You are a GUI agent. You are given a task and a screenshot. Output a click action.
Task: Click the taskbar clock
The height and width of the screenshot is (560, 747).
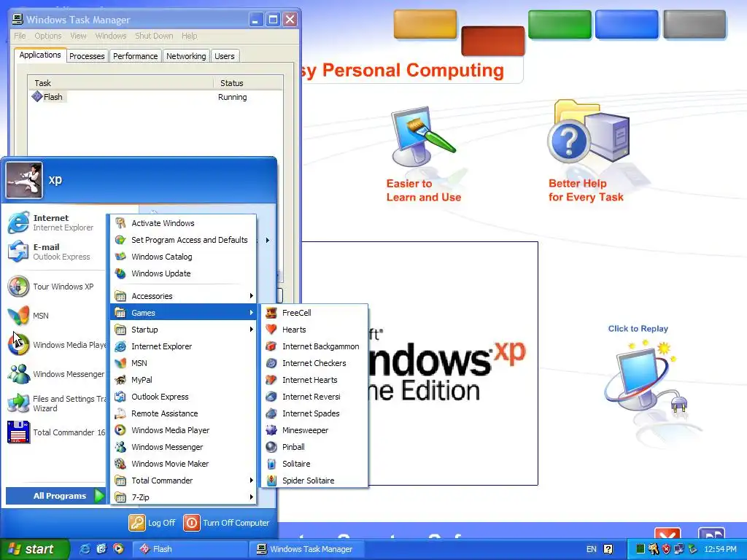(x=720, y=549)
